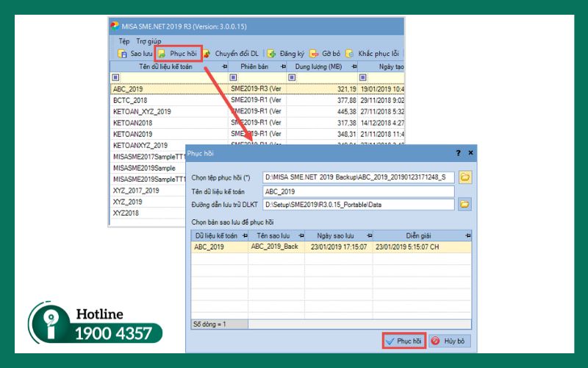This screenshot has height=368, width=588.
Task: Click the Sao lưu backup toolbar icon
Action: [x=122, y=54]
